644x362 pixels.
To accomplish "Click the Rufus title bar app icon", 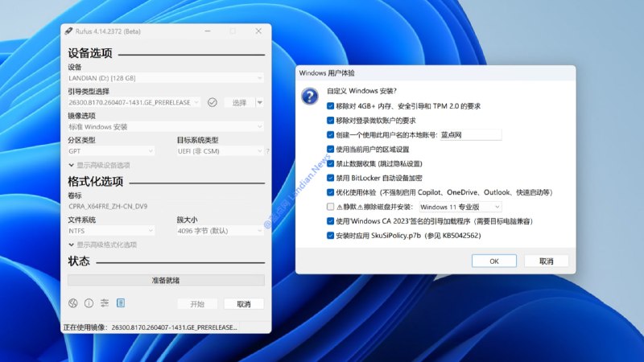I will (68, 31).
